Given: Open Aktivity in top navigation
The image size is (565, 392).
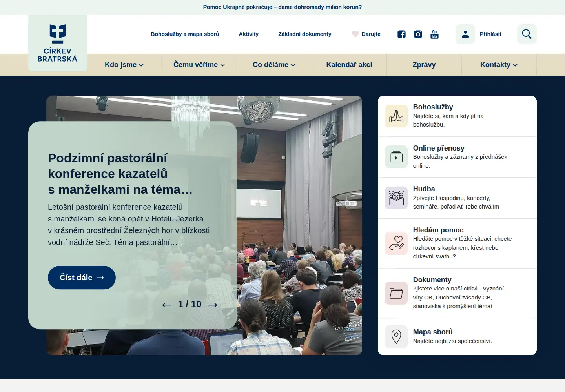Looking at the screenshot, I should click(x=249, y=34).
